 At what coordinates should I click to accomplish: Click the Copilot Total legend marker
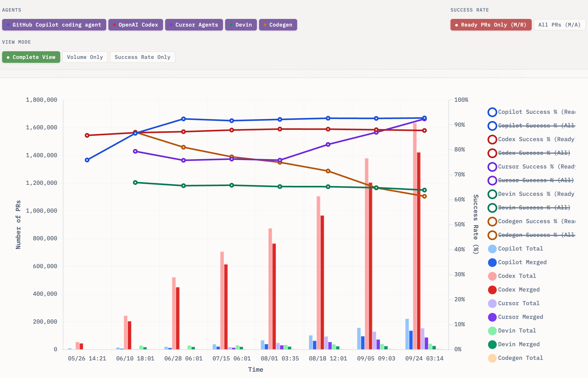point(492,249)
